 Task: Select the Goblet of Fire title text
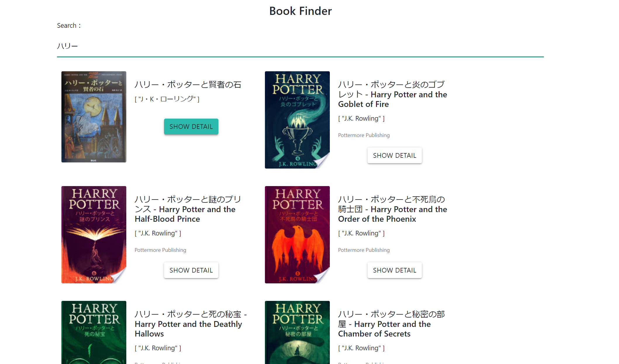pyautogui.click(x=392, y=94)
